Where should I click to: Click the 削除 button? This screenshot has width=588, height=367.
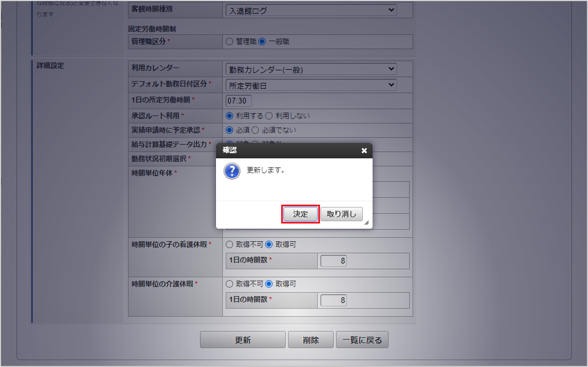click(310, 340)
